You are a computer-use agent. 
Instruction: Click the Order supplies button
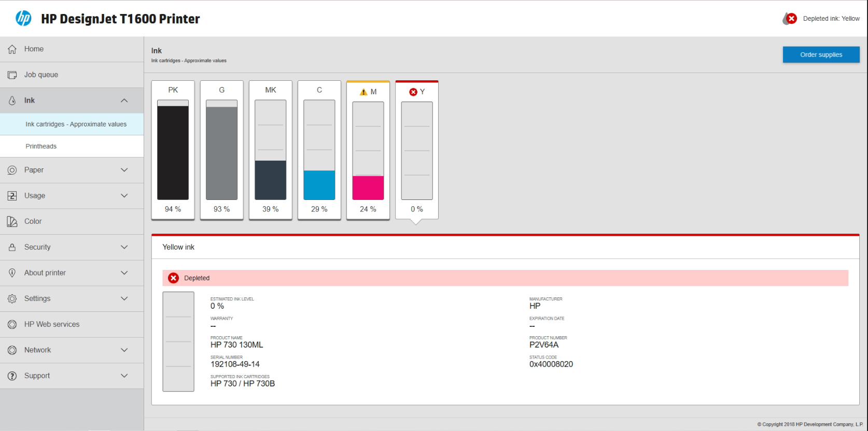click(x=821, y=54)
